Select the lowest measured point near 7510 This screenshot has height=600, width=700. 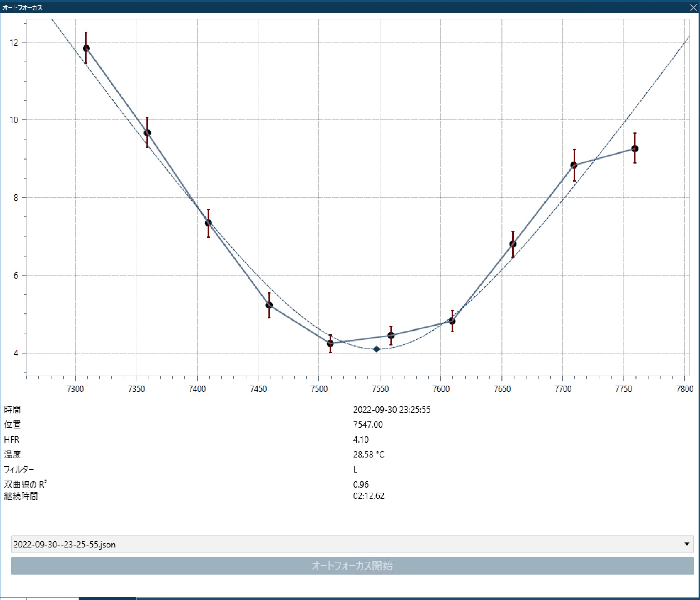pyautogui.click(x=330, y=343)
